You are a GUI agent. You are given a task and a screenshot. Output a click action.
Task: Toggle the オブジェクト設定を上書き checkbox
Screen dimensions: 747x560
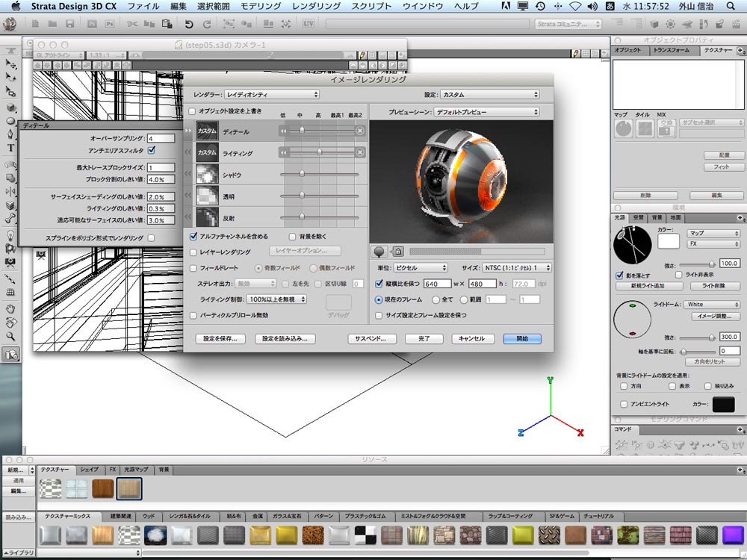[x=193, y=111]
